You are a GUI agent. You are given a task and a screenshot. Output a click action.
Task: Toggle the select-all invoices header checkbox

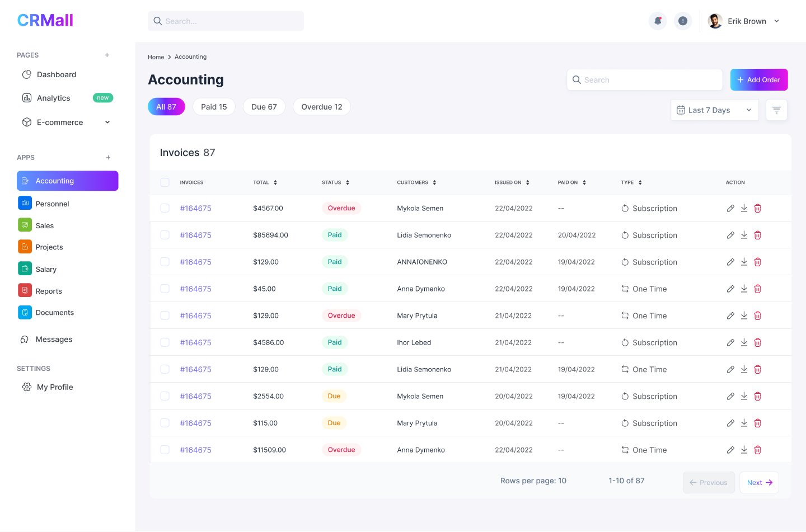click(x=165, y=182)
